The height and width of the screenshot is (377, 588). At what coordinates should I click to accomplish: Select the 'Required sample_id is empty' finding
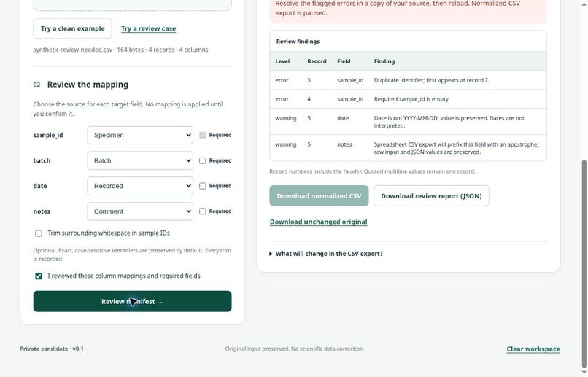[x=411, y=99]
